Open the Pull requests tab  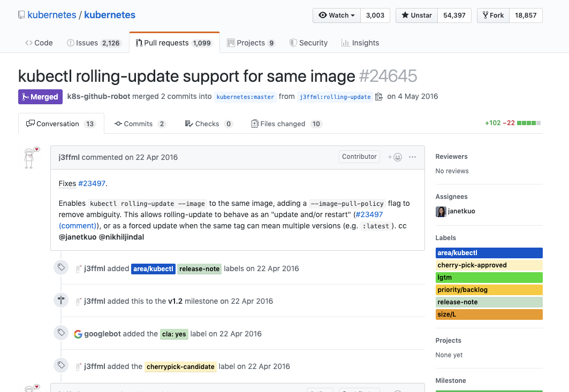coord(175,43)
